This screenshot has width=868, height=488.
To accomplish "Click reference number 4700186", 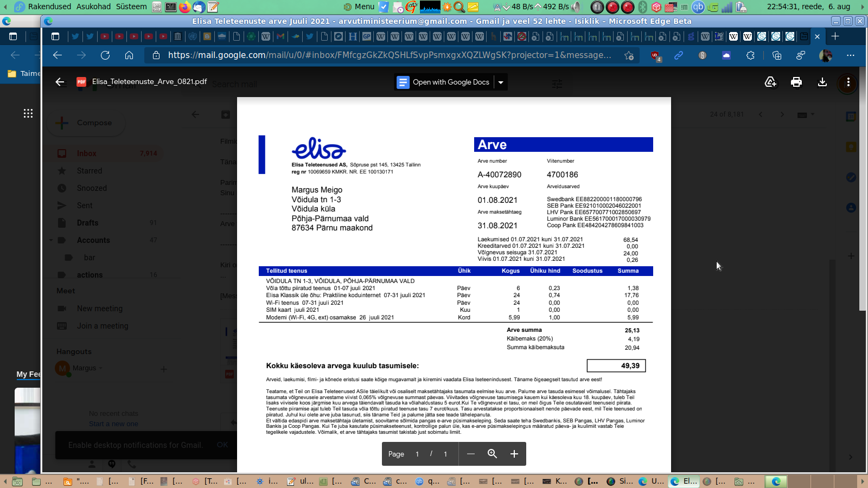I will [x=563, y=175].
